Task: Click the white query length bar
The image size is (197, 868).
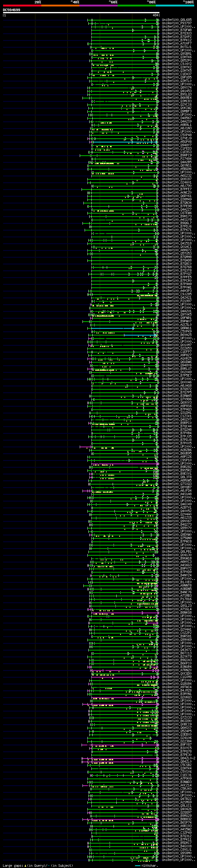Action: coord(81,13)
